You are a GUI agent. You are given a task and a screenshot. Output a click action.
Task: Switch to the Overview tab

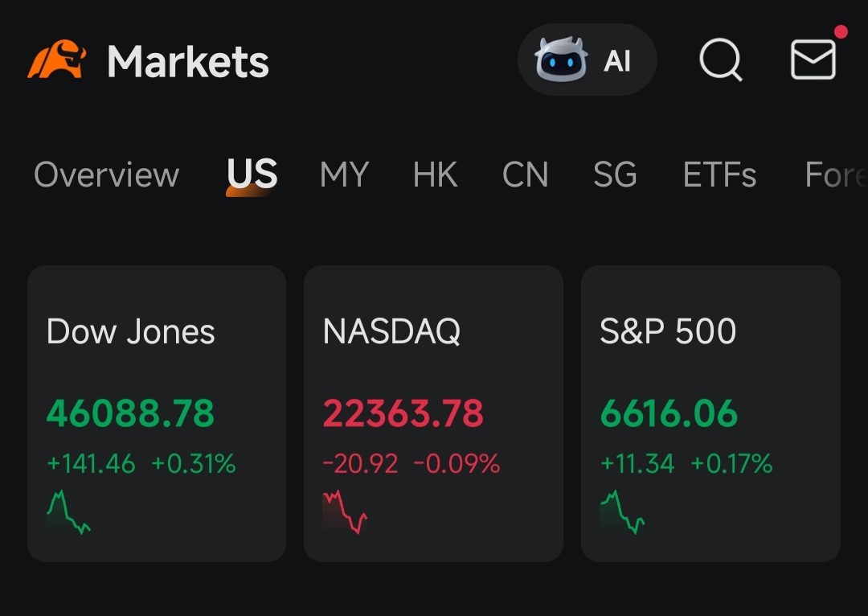pos(106,175)
